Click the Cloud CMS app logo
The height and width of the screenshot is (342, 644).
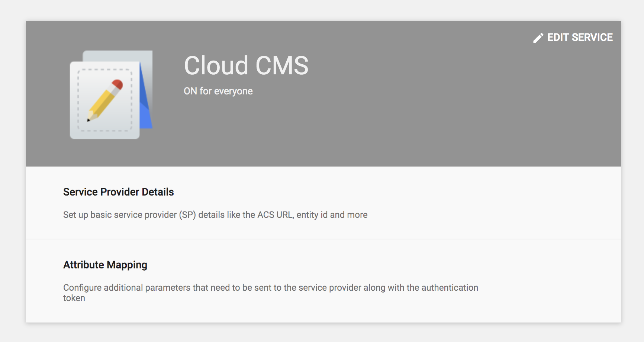point(111,95)
